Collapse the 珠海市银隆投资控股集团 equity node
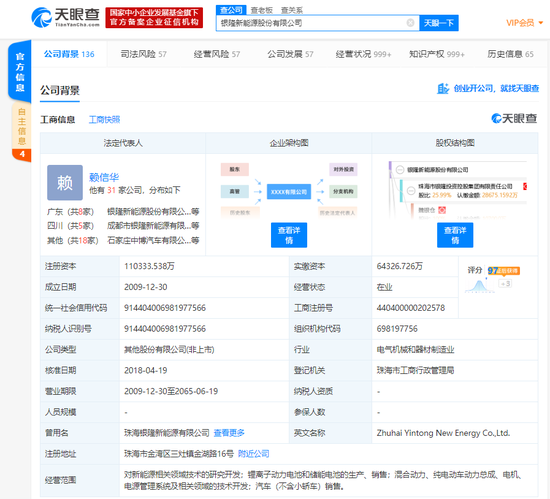Image resolution: width=550 pixels, height=499 pixels. (x=411, y=190)
